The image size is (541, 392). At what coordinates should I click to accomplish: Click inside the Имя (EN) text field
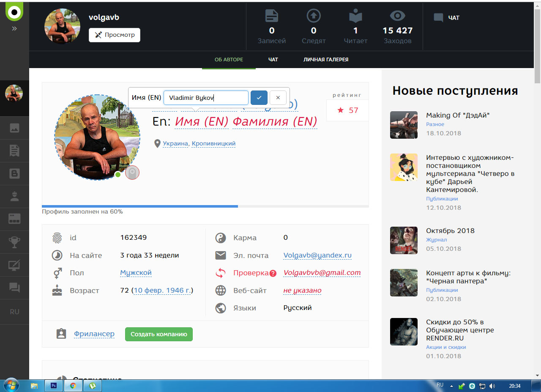pos(206,98)
